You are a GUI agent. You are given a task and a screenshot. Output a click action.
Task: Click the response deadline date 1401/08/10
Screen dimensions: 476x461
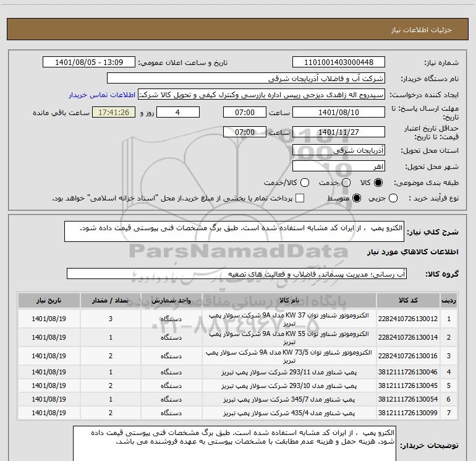[x=339, y=112]
